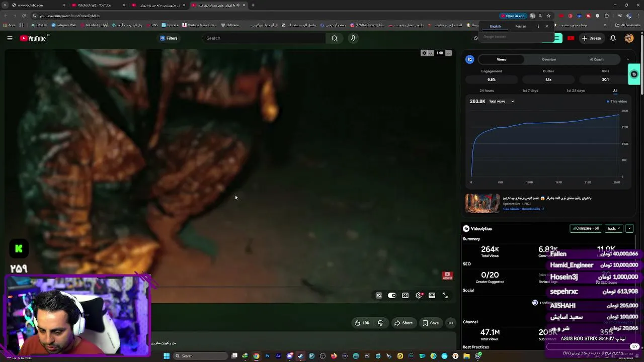This screenshot has height=362, width=644.
Task: Open the video thumbnail preview in the panel
Action: tap(482, 204)
